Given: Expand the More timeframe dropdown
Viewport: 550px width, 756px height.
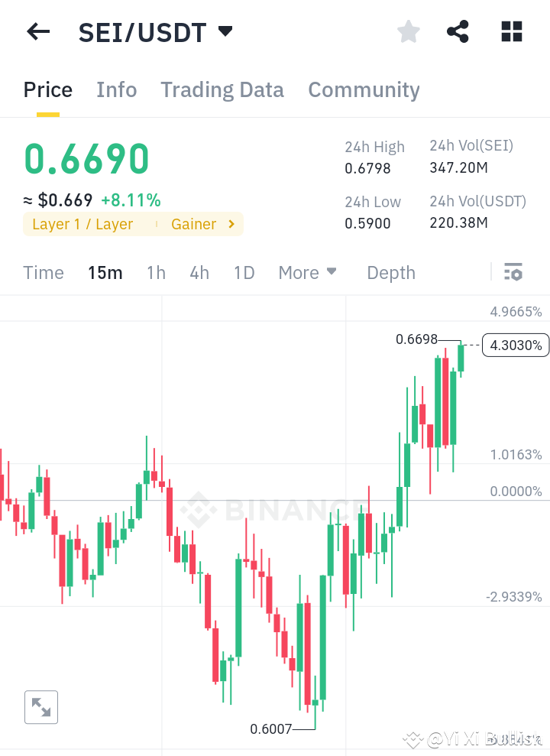Looking at the screenshot, I should point(307,272).
